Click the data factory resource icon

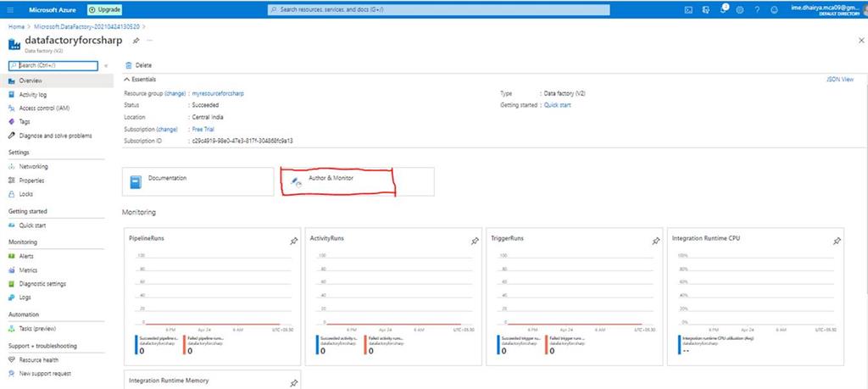(x=14, y=44)
